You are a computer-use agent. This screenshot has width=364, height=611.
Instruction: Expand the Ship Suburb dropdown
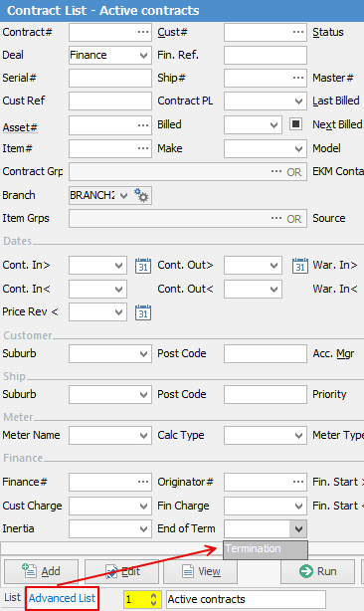(143, 395)
